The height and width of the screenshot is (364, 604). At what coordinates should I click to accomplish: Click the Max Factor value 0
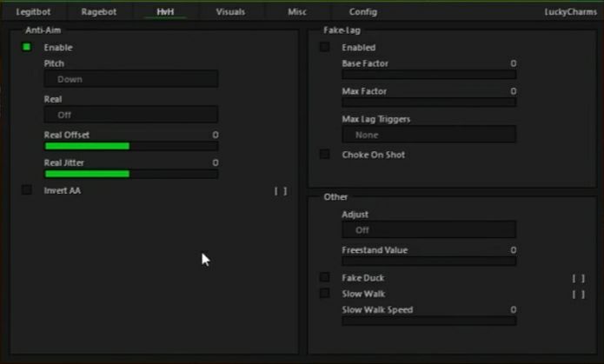[x=513, y=91]
